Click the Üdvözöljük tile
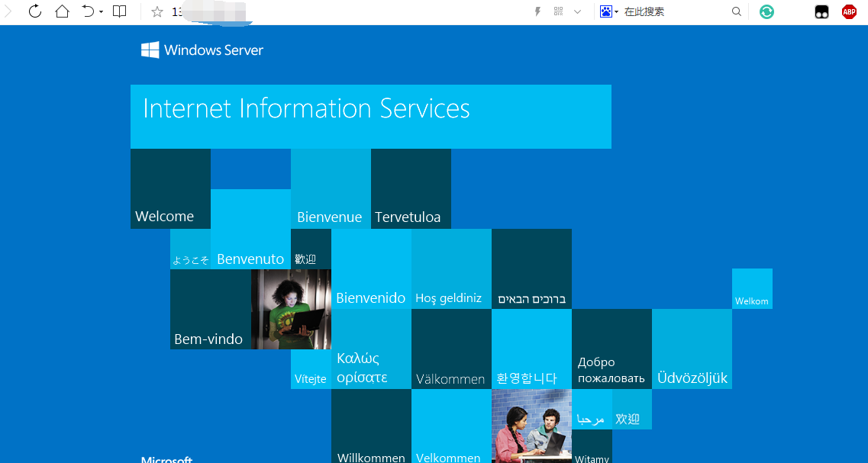Screen dimensions: 868x463 coord(692,349)
